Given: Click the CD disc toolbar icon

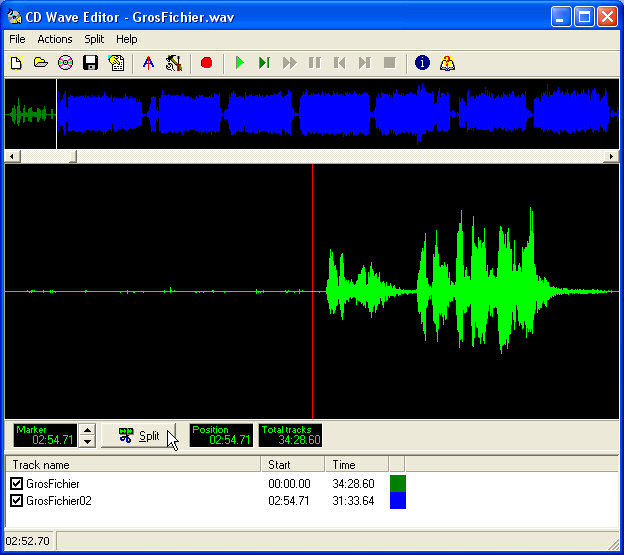Looking at the screenshot, I should [x=66, y=63].
